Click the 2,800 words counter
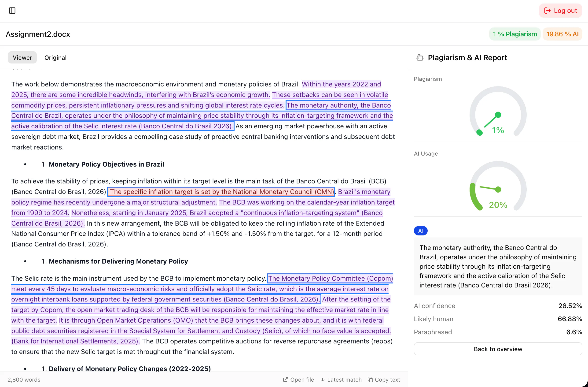The width and height of the screenshot is (588, 387). pos(24,380)
